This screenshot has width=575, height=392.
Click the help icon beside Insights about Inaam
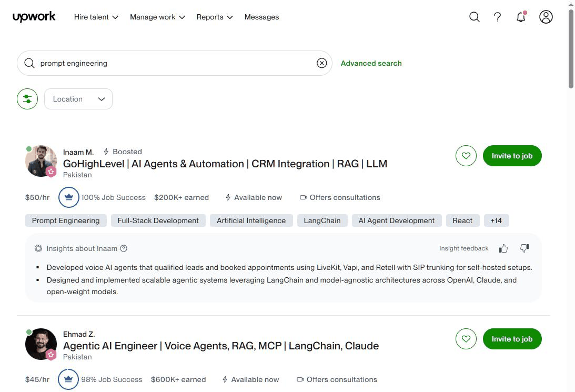click(124, 248)
